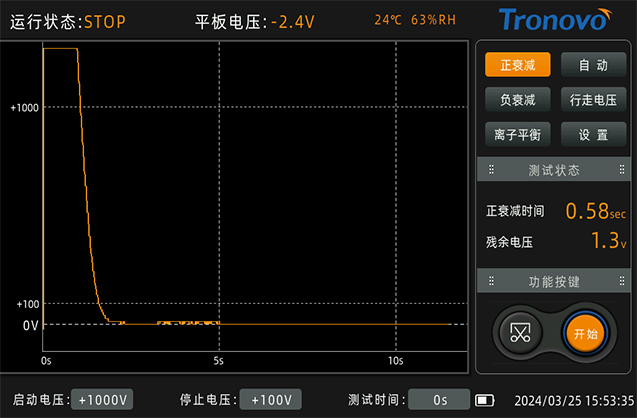
Task: Click the 24℃ temperature reading
Action: coord(388,20)
